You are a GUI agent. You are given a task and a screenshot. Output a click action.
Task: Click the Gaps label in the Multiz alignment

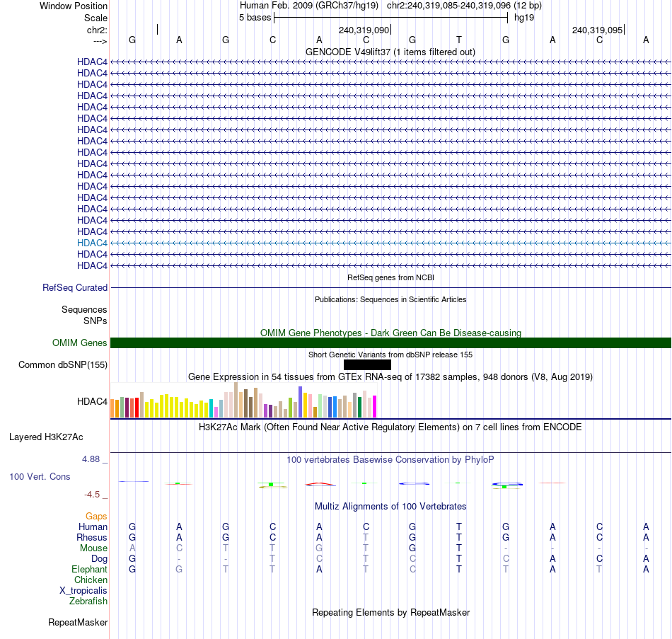tap(96, 516)
